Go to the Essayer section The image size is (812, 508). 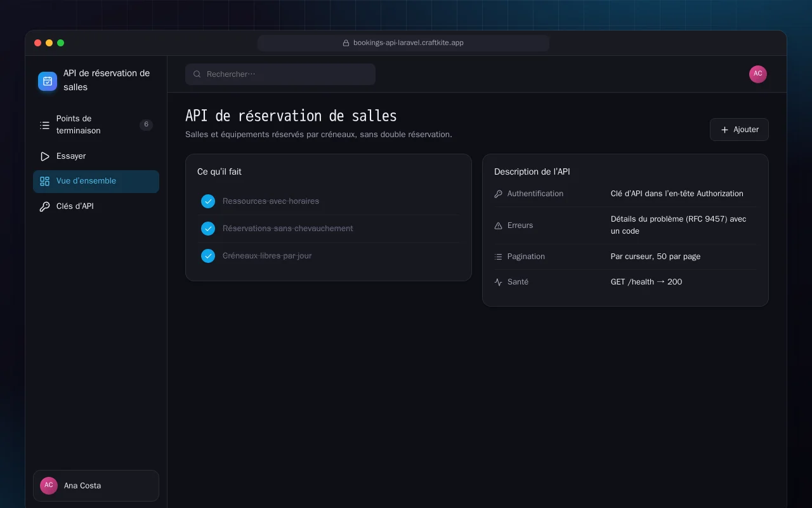(96, 156)
